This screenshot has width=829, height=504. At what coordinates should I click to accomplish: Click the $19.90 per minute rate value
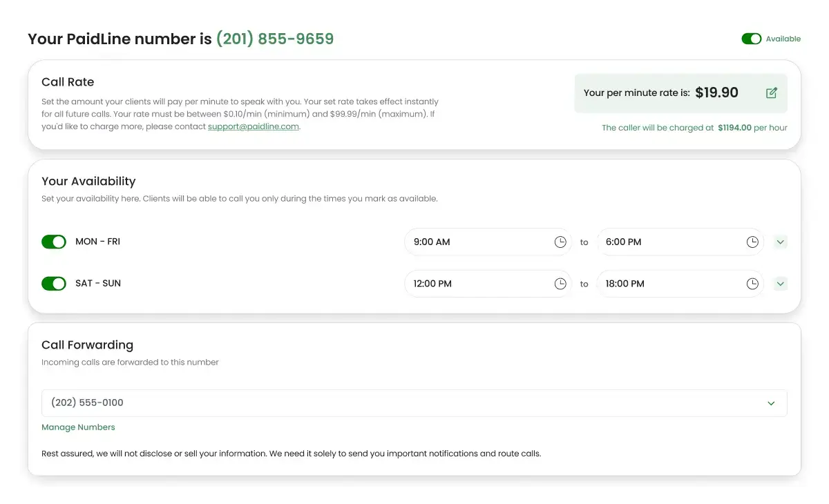point(716,93)
